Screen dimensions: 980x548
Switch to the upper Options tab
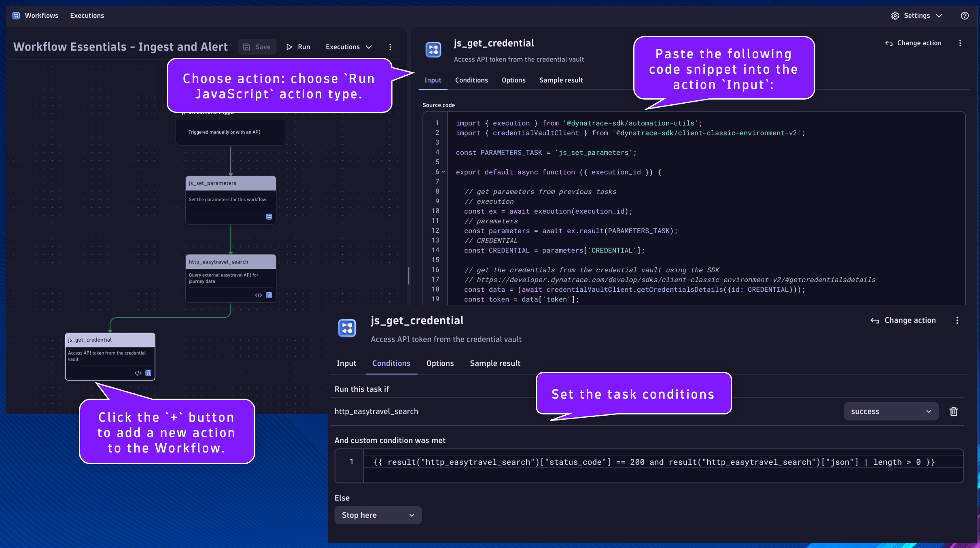(513, 80)
